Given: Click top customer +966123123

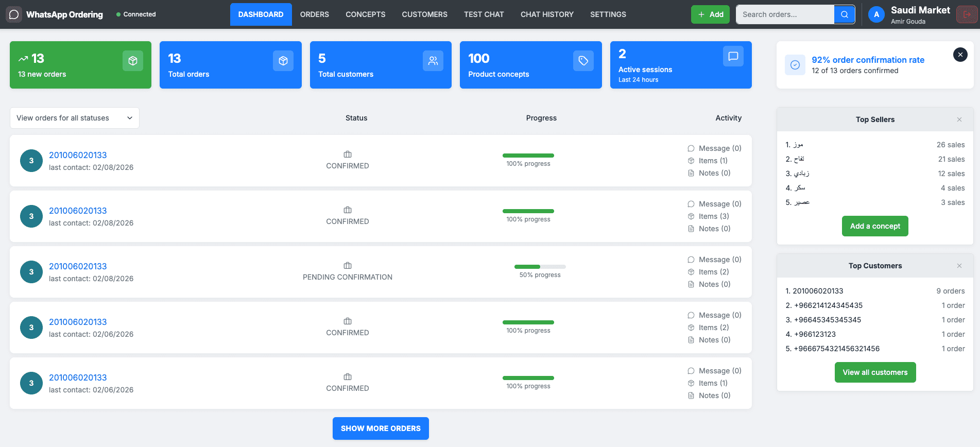Looking at the screenshot, I should pyautogui.click(x=875, y=334).
